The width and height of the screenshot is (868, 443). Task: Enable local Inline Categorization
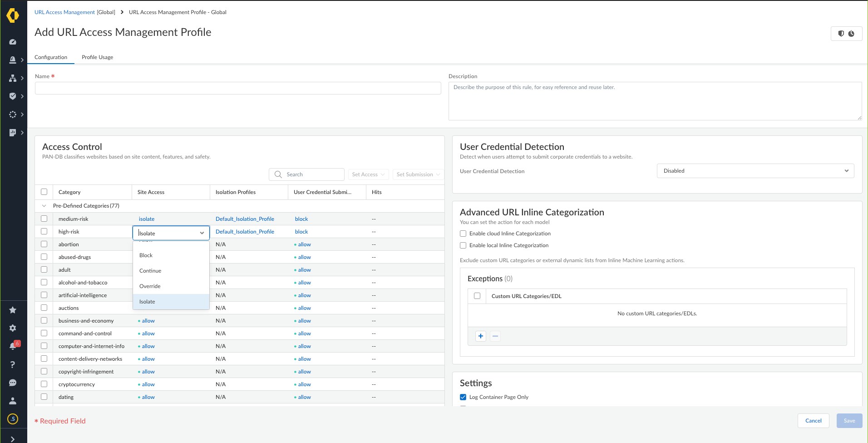pos(463,245)
